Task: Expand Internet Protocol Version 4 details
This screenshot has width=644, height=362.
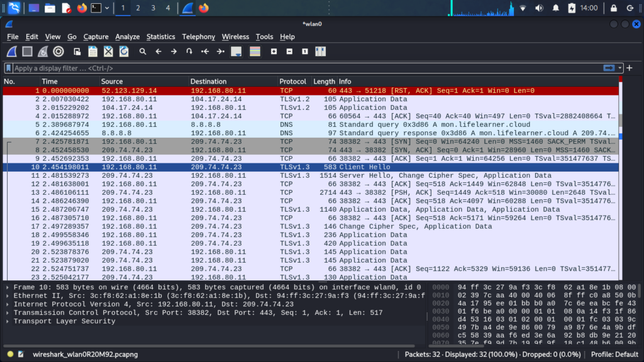Action: [8, 304]
